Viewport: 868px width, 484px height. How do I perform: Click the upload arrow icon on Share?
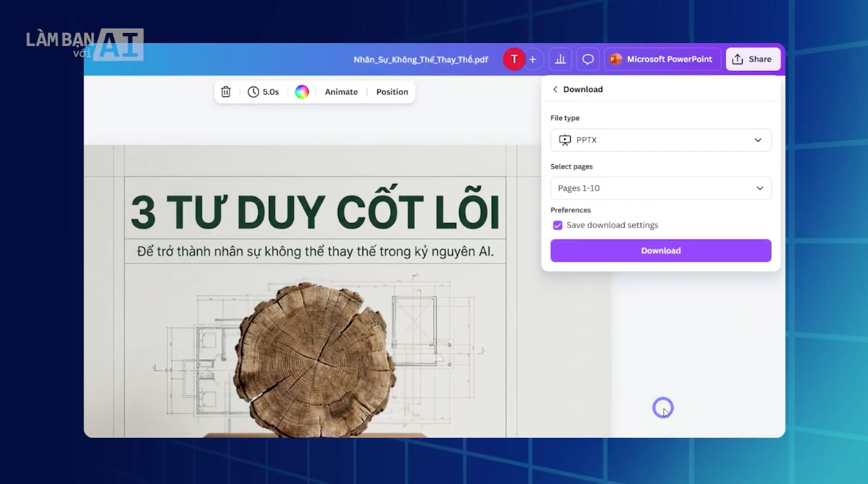pyautogui.click(x=737, y=59)
